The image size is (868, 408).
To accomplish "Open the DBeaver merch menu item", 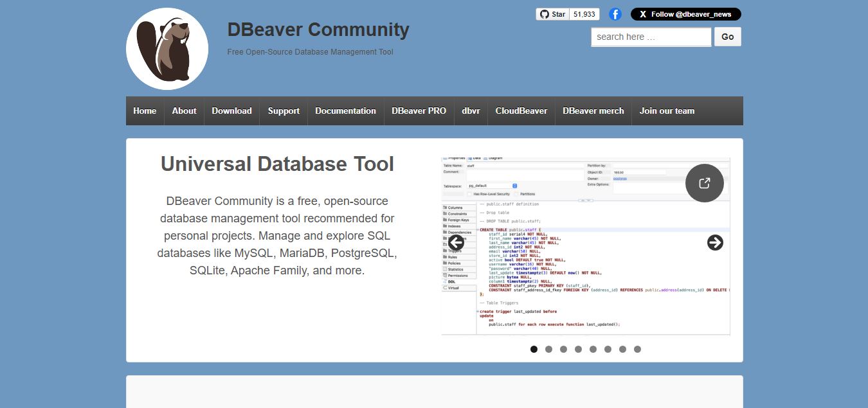I will pos(593,111).
